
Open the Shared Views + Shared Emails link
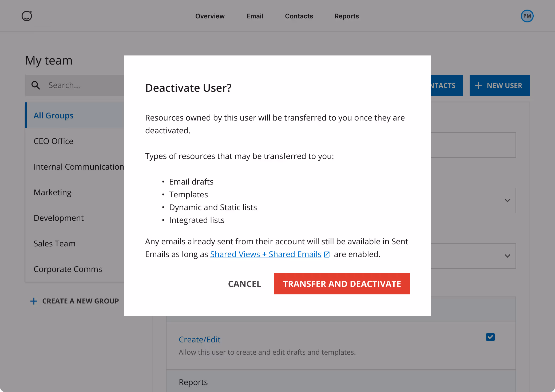(266, 254)
